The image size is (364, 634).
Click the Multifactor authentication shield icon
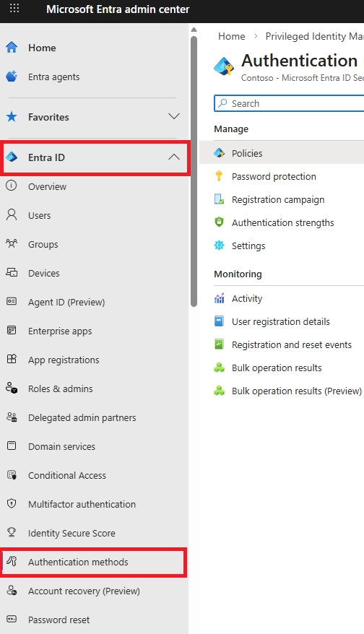[12, 504]
